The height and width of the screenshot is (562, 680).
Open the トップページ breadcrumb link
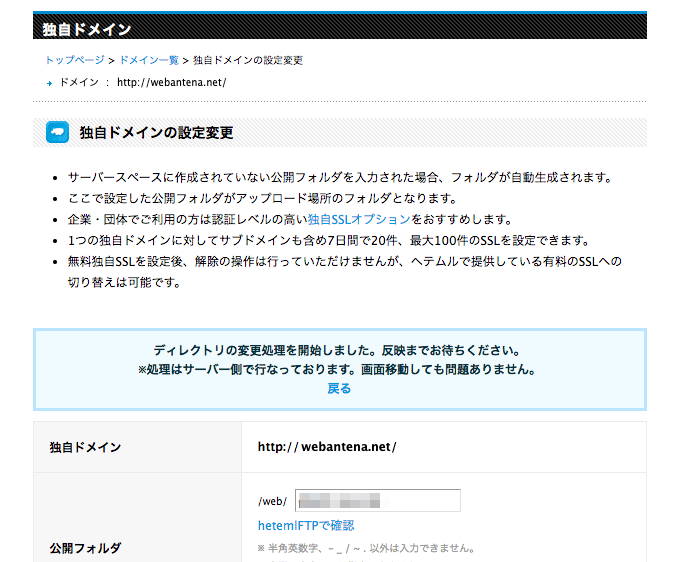[x=75, y=60]
